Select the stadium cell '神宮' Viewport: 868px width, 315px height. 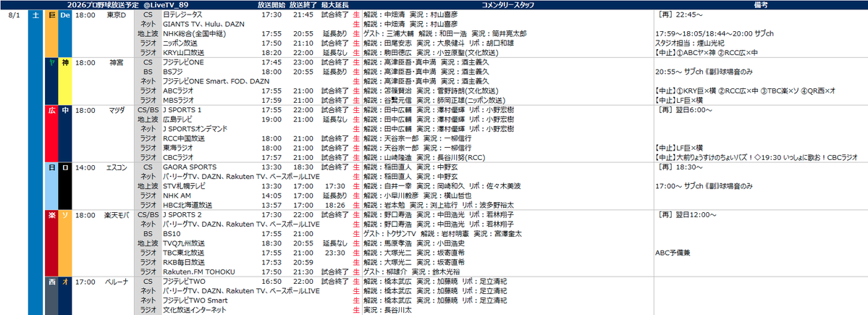pos(117,62)
